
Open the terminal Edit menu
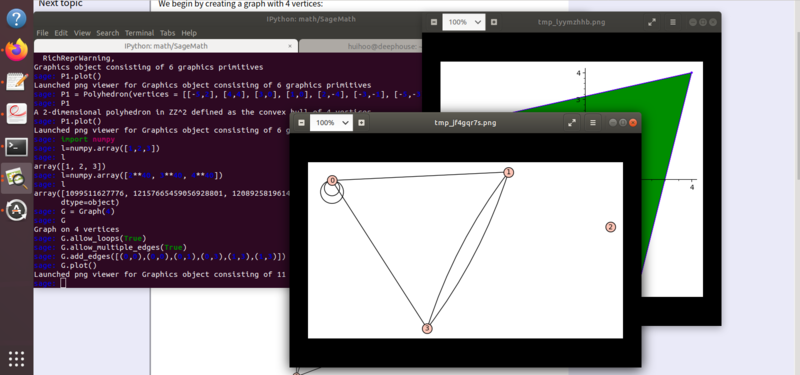tap(61, 33)
